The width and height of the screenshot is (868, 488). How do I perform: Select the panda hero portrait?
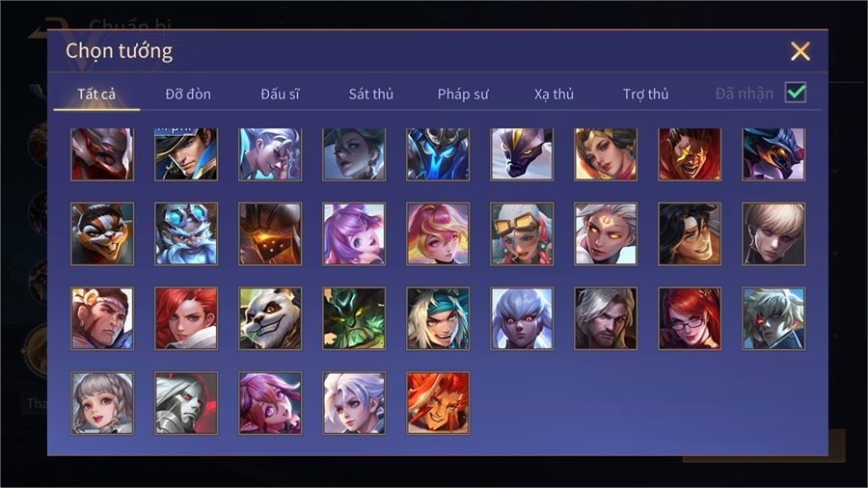click(x=270, y=318)
